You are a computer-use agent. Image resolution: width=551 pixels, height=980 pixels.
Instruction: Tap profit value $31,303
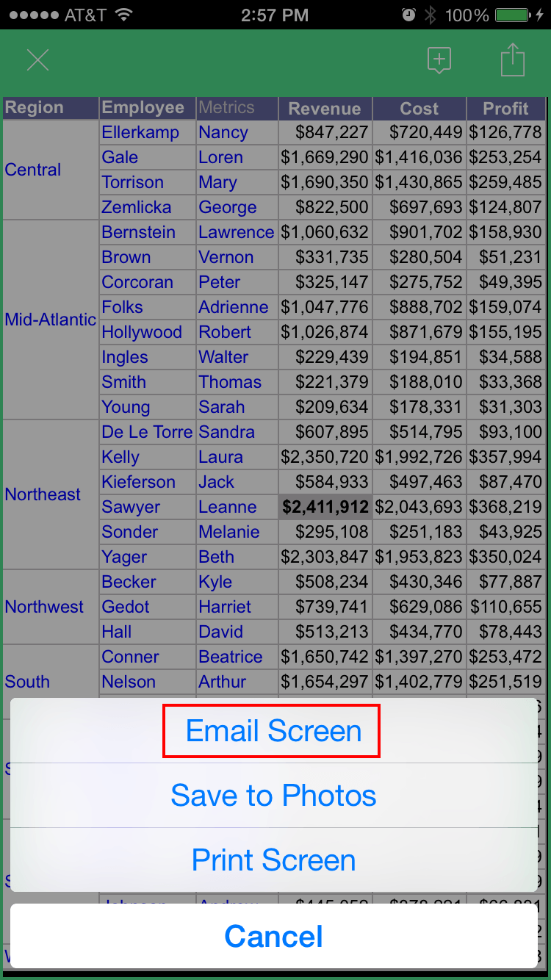pos(511,407)
